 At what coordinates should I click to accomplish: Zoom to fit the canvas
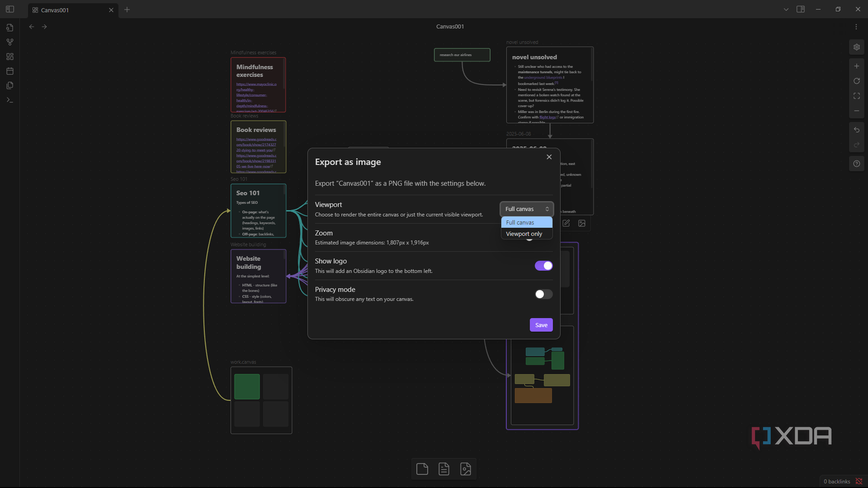856,96
